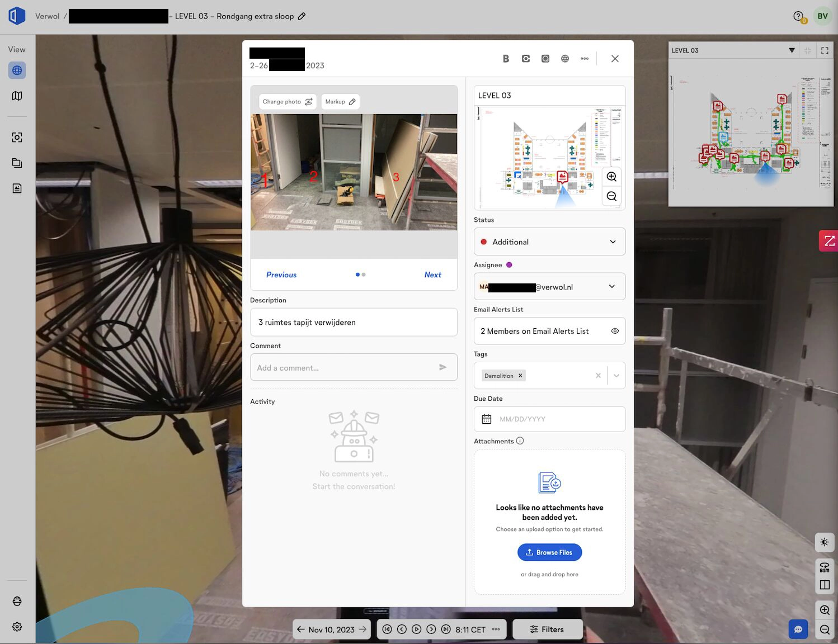838x644 pixels.
Task: Open the chat support bubble icon
Action: coord(798,629)
